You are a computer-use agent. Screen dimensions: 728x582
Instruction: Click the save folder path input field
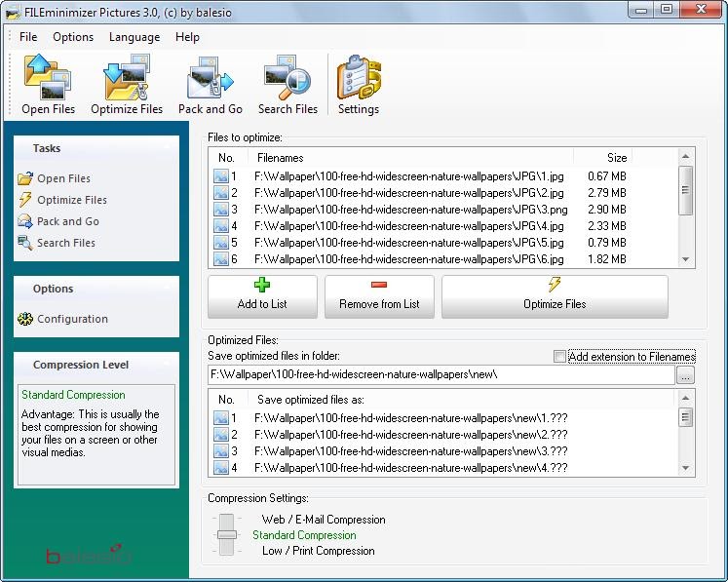coord(441,375)
